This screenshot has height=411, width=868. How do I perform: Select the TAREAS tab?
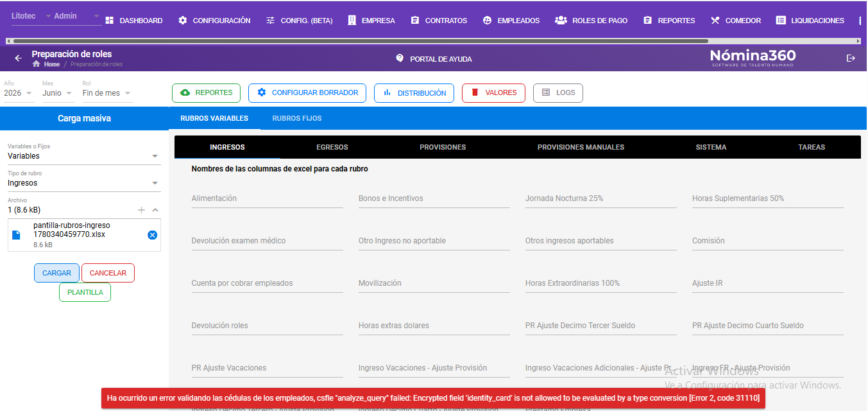pos(812,147)
